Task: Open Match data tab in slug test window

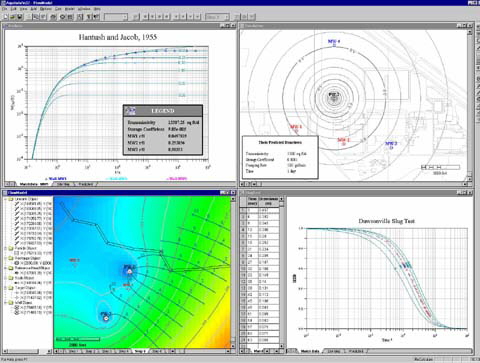Action: (310, 351)
